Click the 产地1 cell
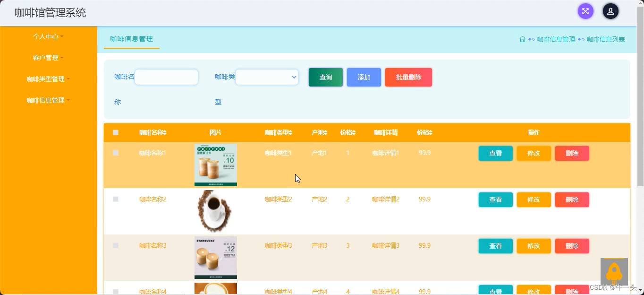Screen dimensions: 644x295 pyautogui.click(x=320, y=153)
